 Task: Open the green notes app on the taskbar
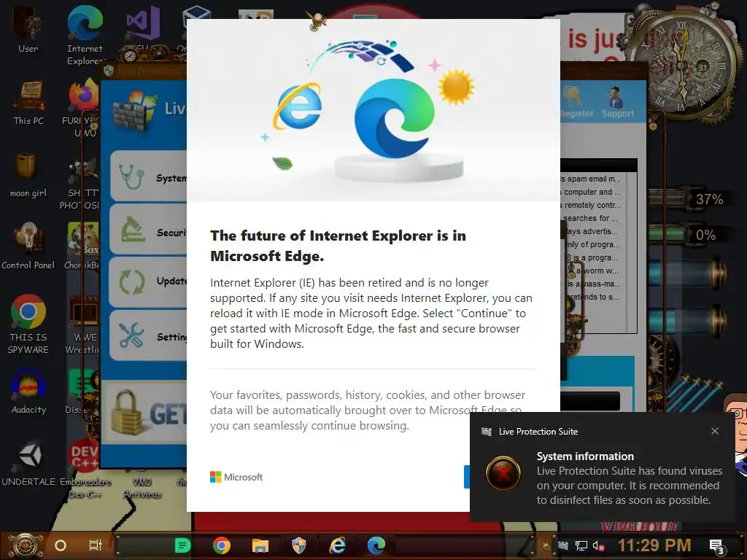182,545
